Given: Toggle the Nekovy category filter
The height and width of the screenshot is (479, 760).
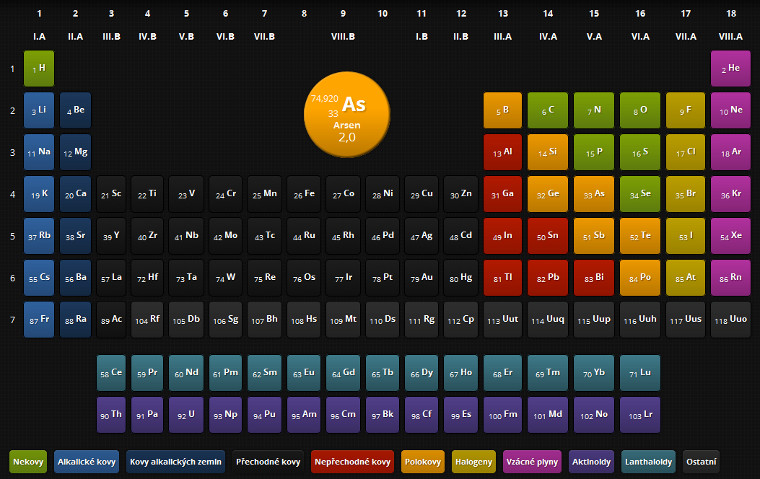Looking at the screenshot, I should pyautogui.click(x=27, y=462).
